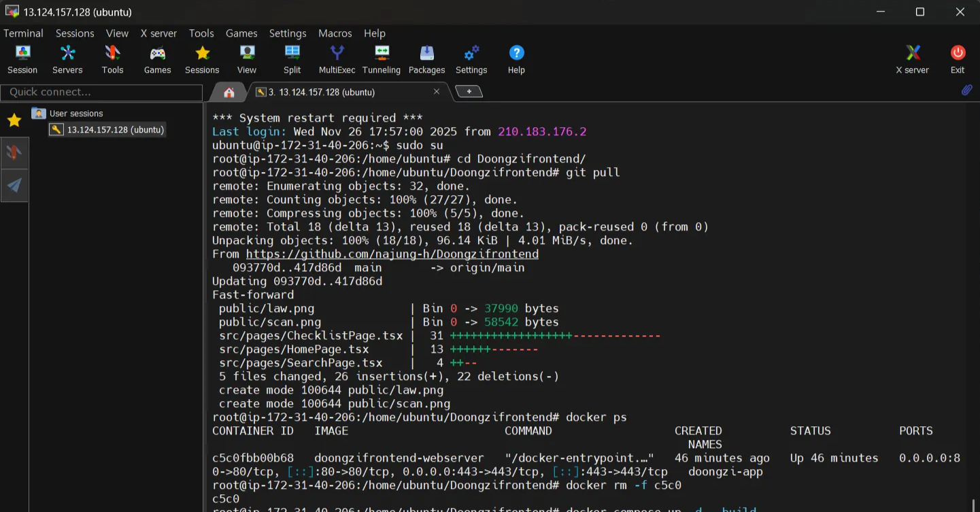The width and height of the screenshot is (980, 512).
Task: Open the Servers tool
Action: click(x=67, y=59)
